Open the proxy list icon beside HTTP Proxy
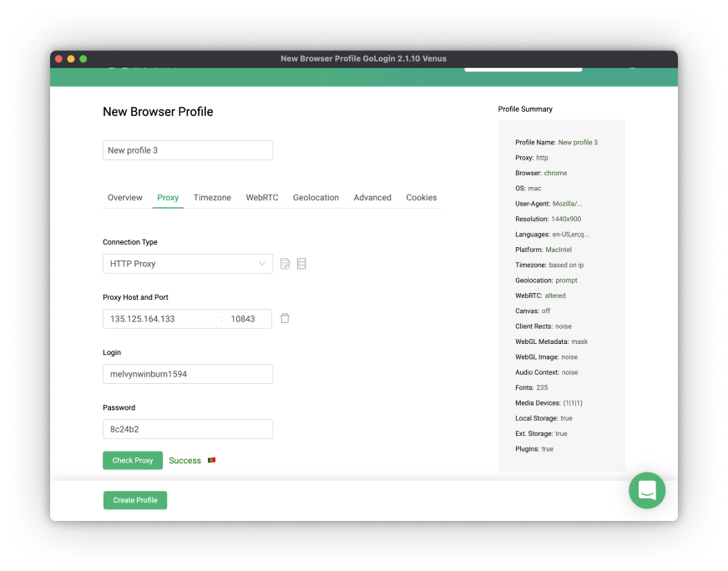The image size is (728, 571). click(301, 264)
